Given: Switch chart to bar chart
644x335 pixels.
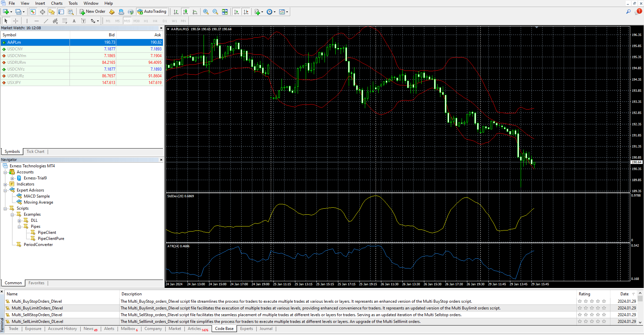Looking at the screenshot, I should coord(176,12).
